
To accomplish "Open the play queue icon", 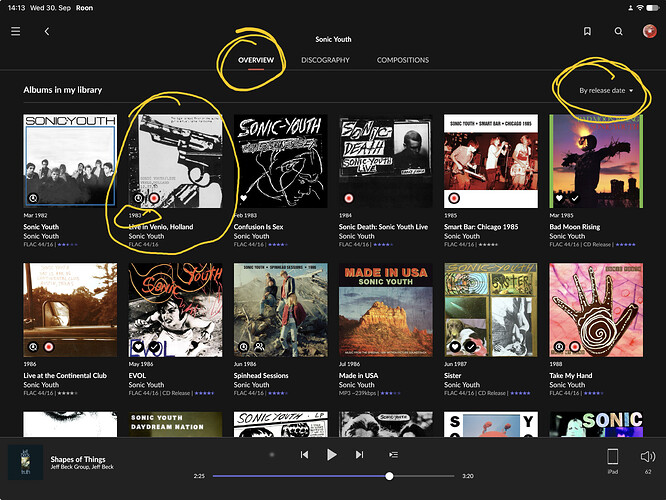I will pos(393,455).
